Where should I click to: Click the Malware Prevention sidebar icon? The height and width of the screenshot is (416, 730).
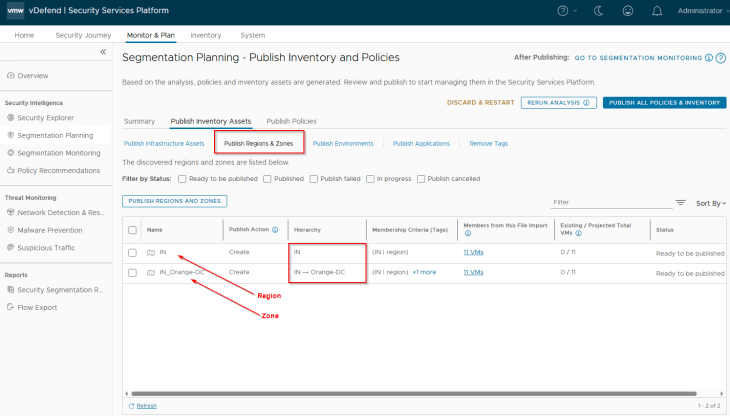point(11,230)
